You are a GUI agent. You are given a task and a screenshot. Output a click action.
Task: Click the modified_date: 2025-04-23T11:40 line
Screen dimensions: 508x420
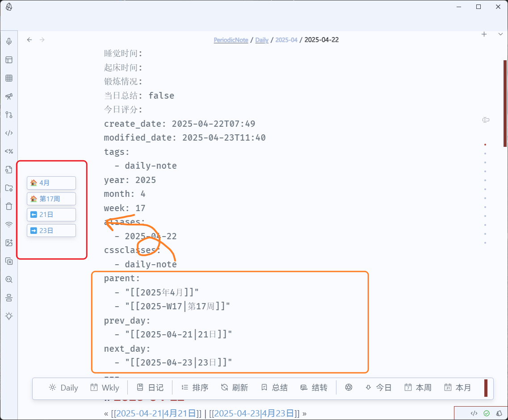(x=185, y=137)
